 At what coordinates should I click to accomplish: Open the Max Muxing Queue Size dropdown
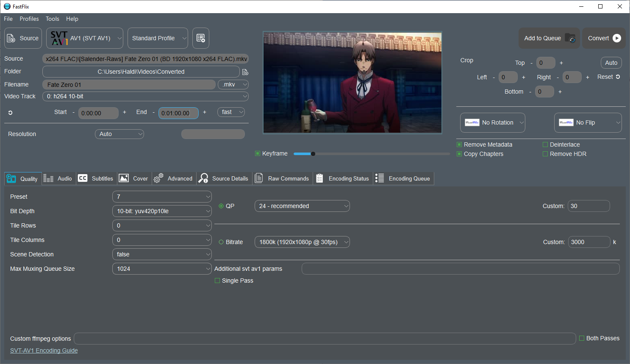(x=162, y=269)
